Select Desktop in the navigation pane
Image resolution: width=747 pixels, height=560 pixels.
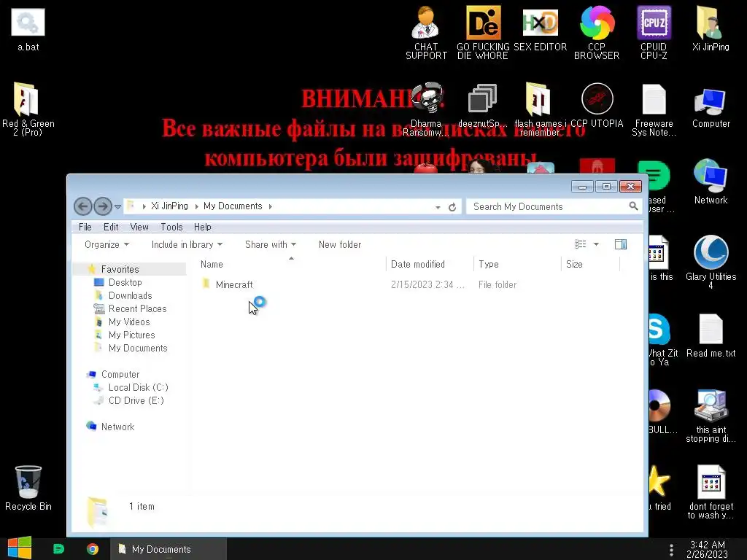pyautogui.click(x=125, y=282)
